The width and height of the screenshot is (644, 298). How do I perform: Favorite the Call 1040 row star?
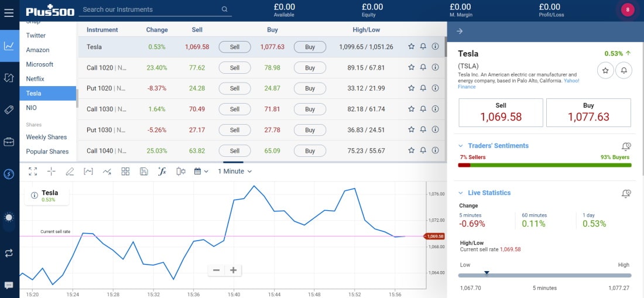click(411, 150)
